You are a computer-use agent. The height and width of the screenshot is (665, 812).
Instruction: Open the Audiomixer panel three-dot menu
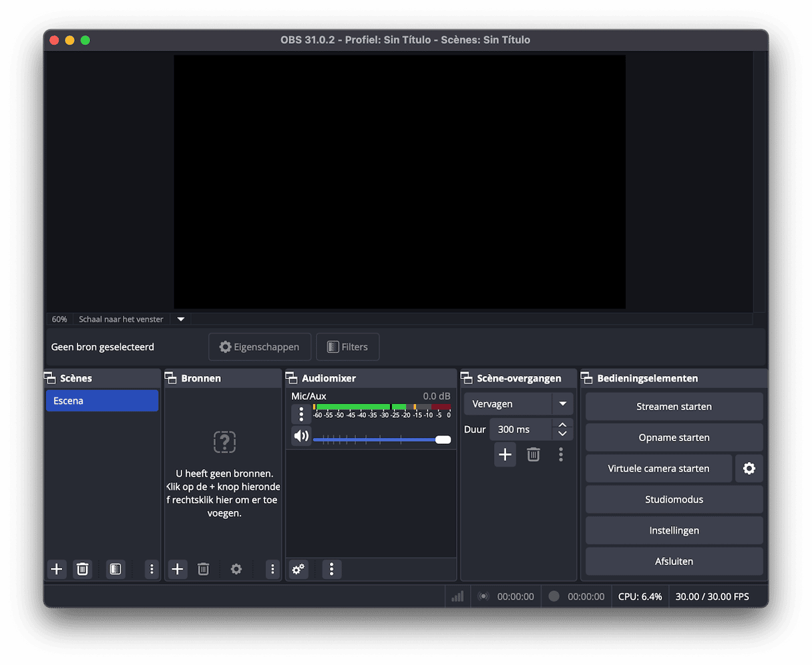[331, 569]
